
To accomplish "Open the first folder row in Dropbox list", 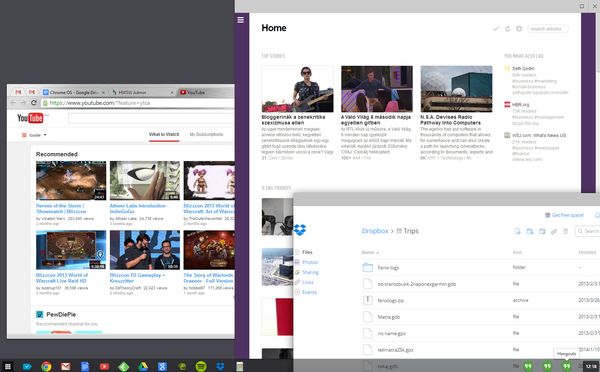I will tap(481, 267).
